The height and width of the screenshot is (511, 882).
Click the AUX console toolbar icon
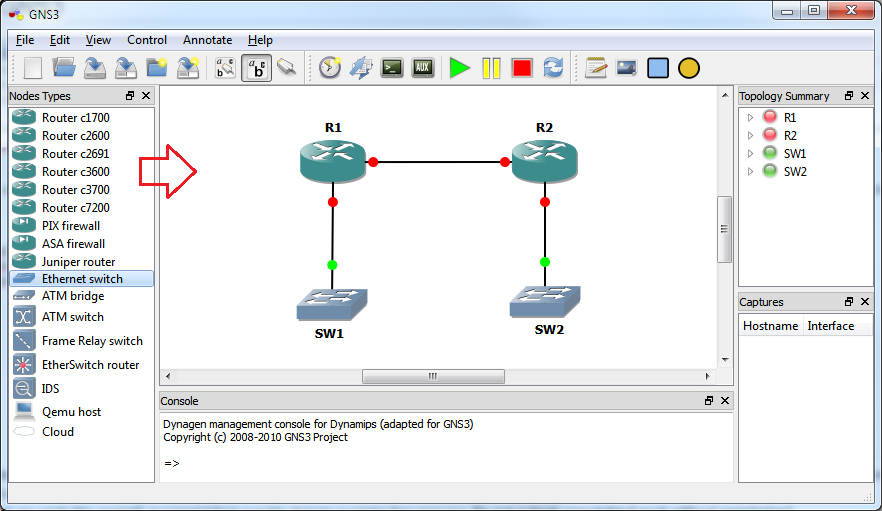[x=423, y=68]
